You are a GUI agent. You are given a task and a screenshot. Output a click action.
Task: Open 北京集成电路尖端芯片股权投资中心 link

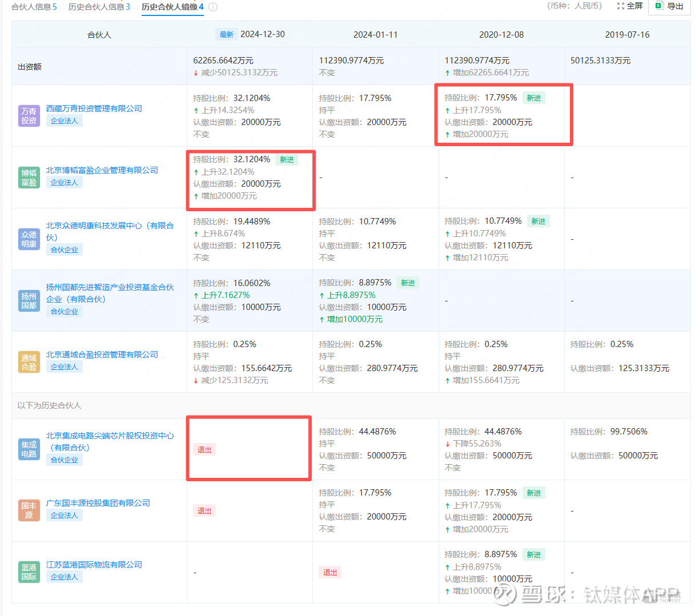click(110, 441)
